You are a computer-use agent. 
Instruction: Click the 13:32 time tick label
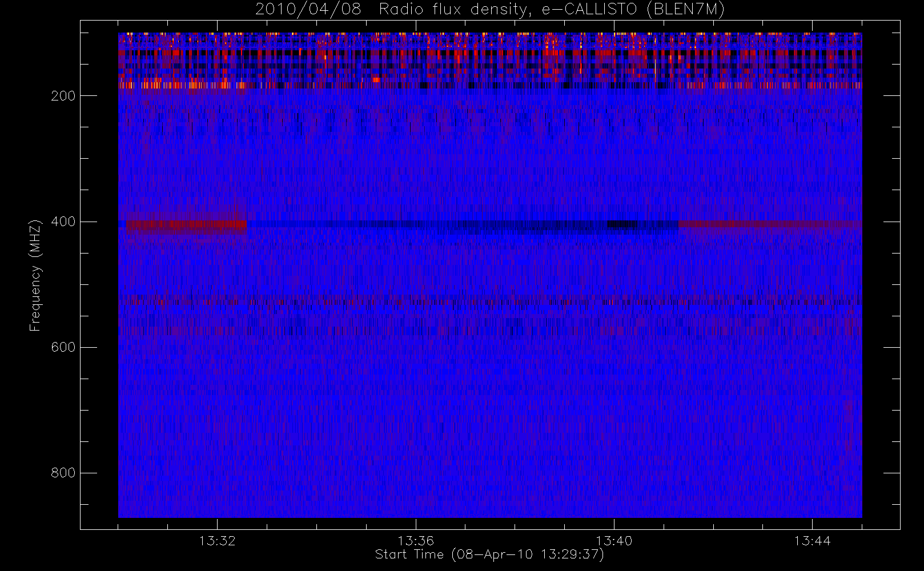(217, 541)
